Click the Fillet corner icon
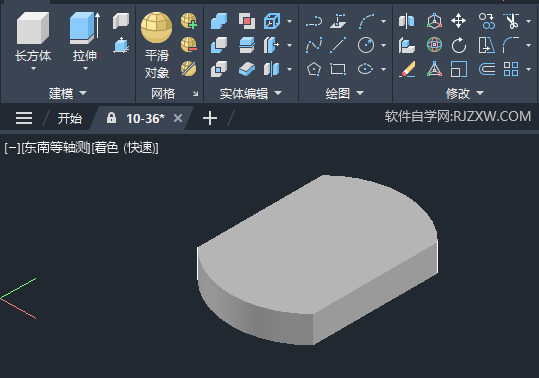 (511, 45)
